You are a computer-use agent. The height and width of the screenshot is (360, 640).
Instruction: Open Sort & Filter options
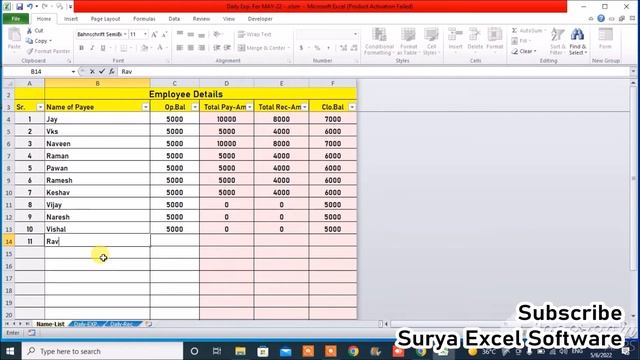tap(557, 41)
